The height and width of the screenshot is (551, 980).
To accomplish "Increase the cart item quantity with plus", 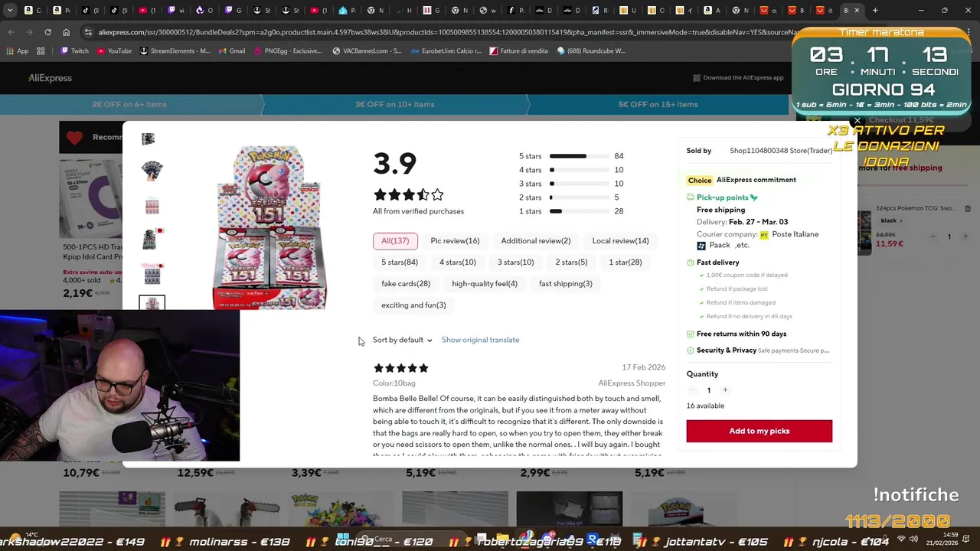I will [x=965, y=236].
